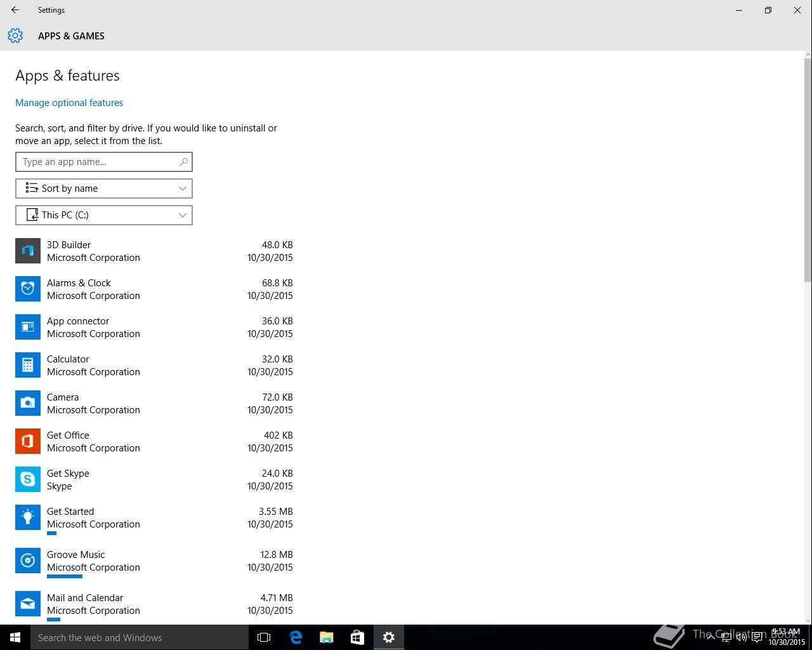Select the App connector list entry
This screenshot has height=650, width=812.
click(154, 327)
